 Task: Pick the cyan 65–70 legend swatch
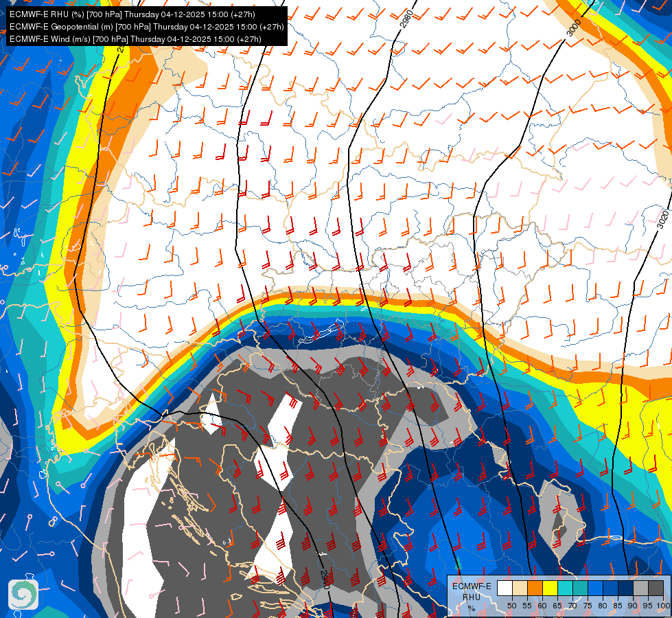[x=566, y=588]
